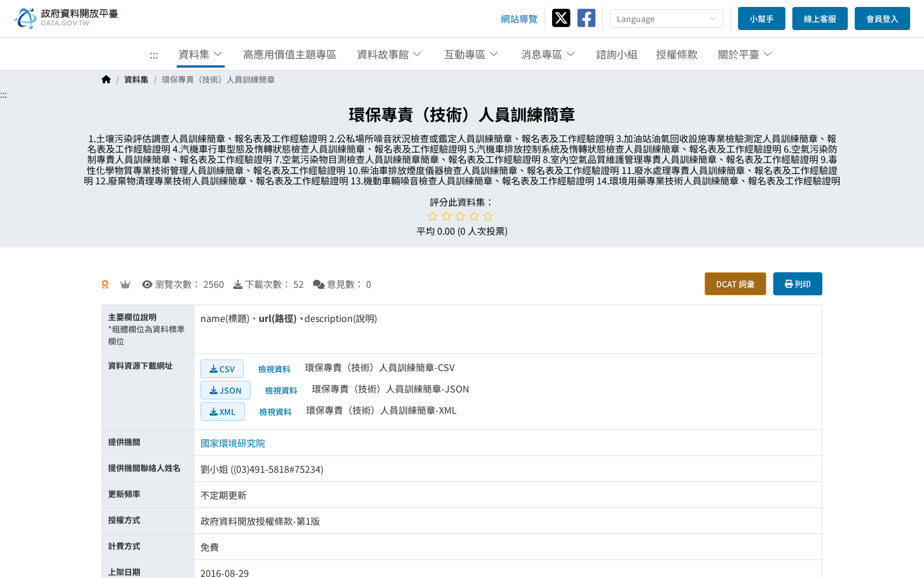Click the text 環保專責（技術）人員訓練簡章-CSV
This screenshot has width=924, height=578.
380,368
